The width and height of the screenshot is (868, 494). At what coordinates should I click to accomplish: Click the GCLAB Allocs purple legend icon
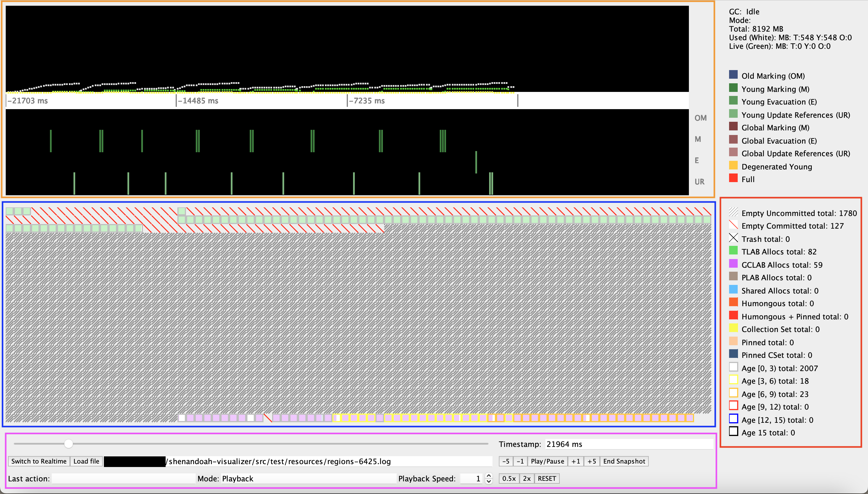pos(733,264)
